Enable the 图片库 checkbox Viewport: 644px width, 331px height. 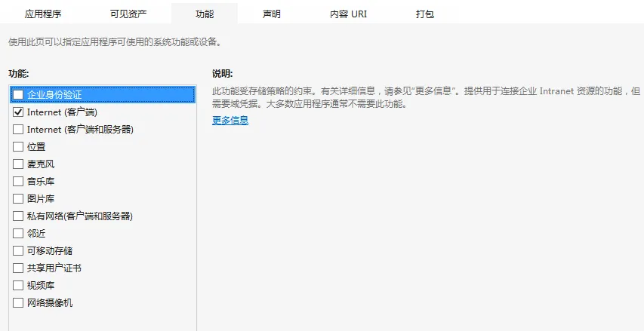point(18,199)
